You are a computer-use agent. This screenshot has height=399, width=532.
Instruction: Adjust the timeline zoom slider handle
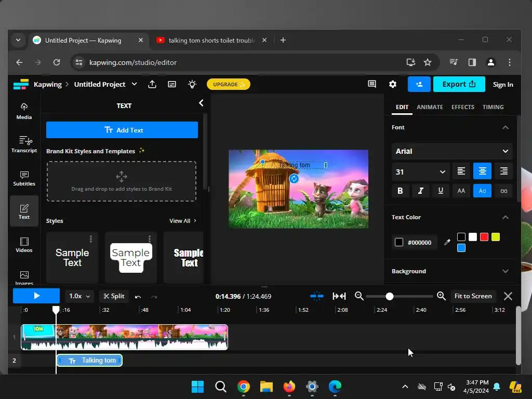390,297
